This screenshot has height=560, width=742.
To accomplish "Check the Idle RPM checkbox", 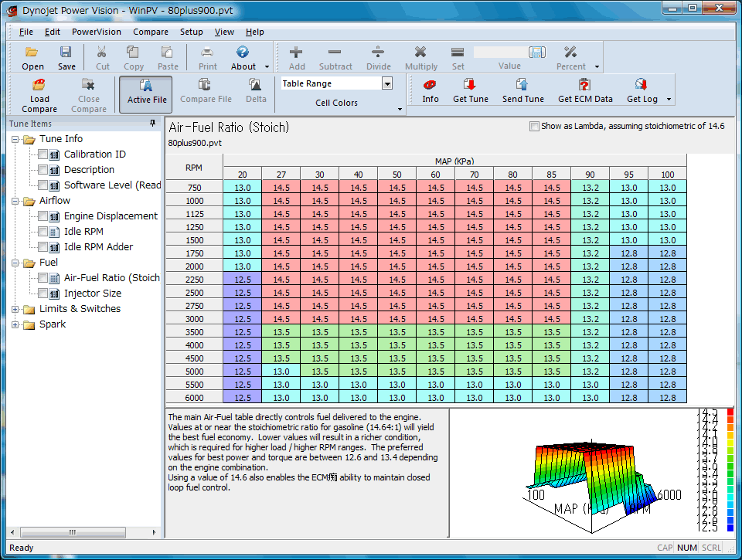I will [x=43, y=231].
